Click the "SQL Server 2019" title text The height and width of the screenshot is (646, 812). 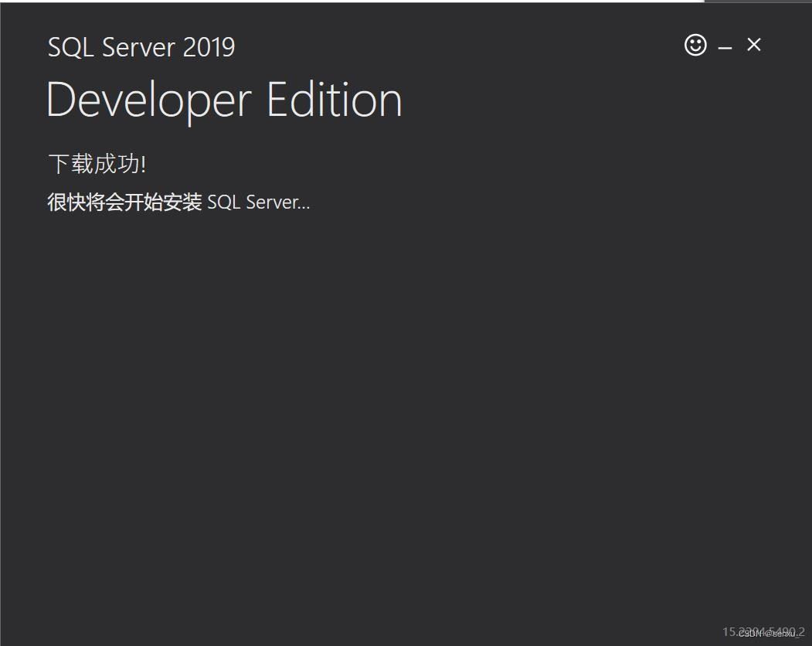point(141,47)
